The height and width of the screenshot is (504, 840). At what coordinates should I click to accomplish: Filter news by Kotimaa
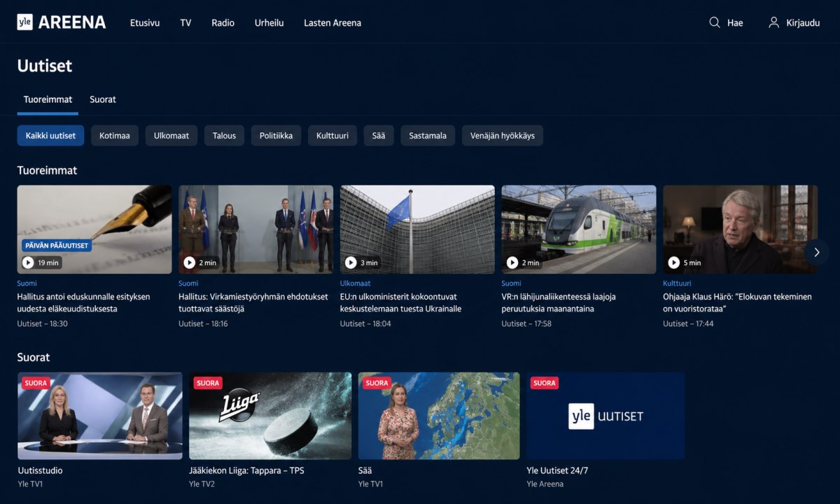(115, 136)
